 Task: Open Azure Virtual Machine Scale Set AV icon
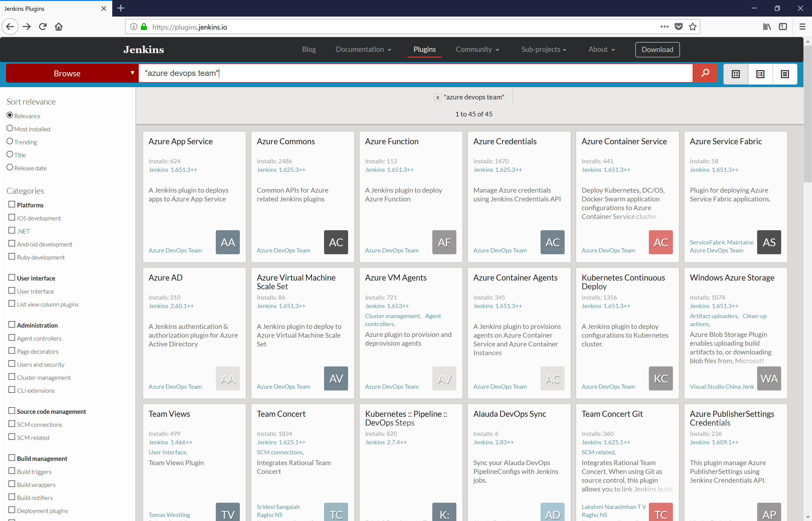pos(336,378)
